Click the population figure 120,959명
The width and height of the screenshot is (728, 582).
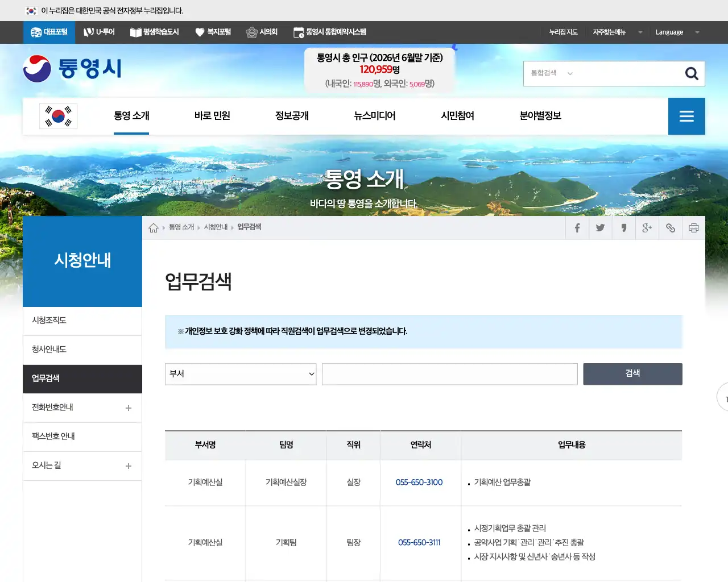click(379, 69)
